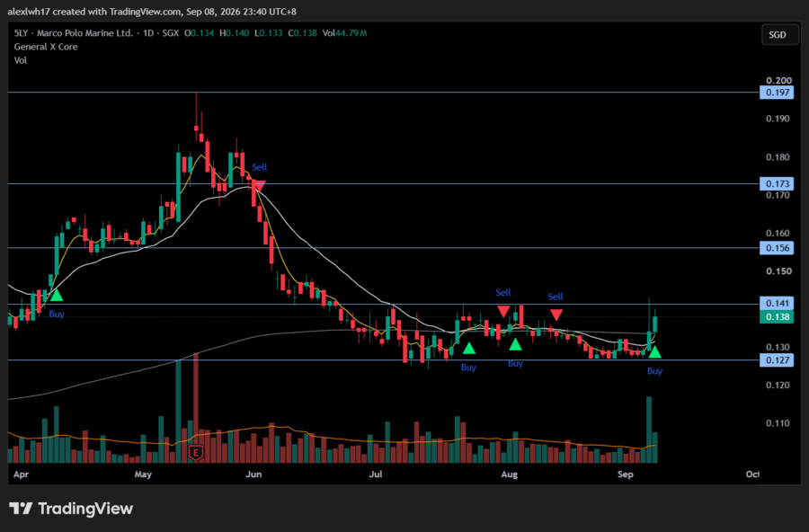Image resolution: width=809 pixels, height=532 pixels.
Task: Select the 0.127 support level label
Action: coord(777,360)
